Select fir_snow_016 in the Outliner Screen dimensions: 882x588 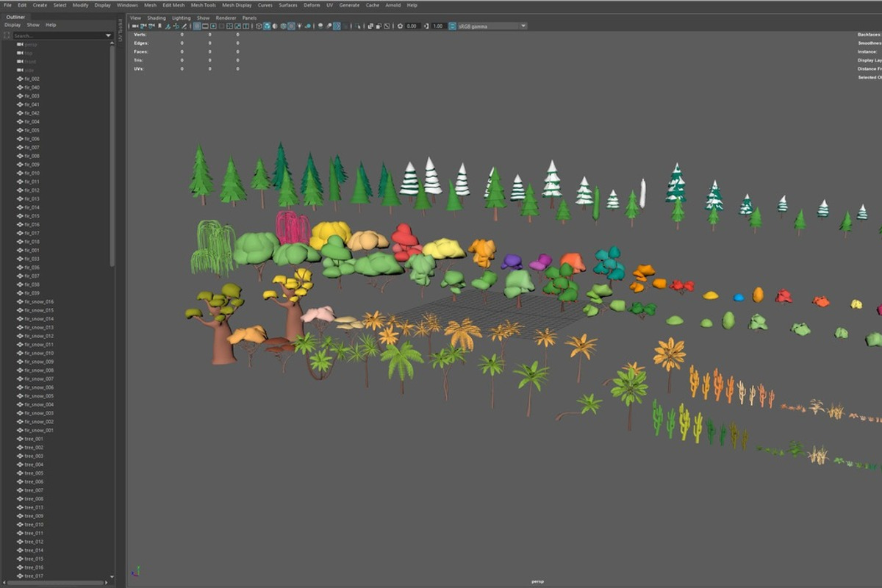[x=38, y=301]
